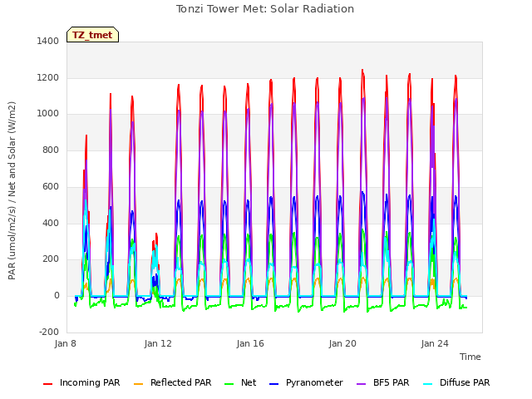Toggle the BF5 PAR legend entry
532x399 pixels.
pos(382,382)
